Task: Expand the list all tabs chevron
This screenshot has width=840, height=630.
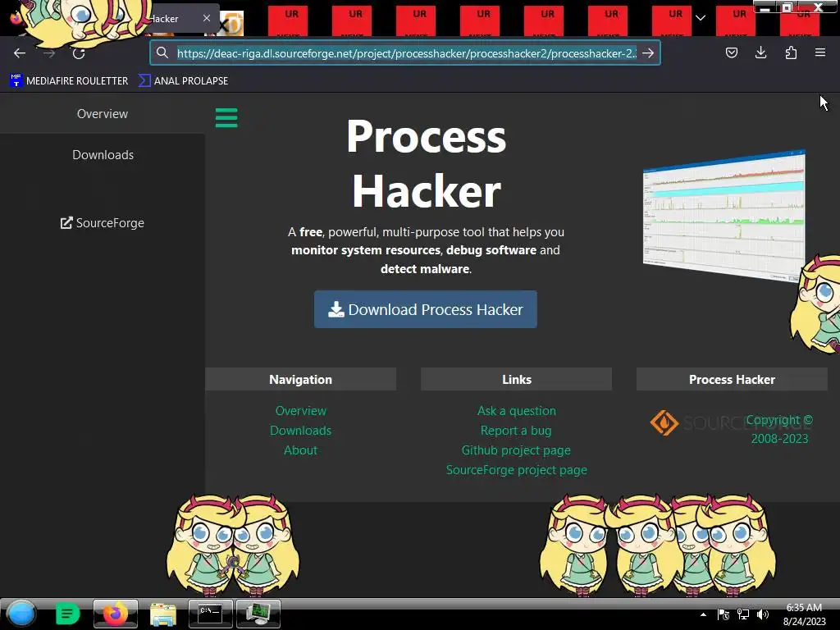Action: point(701,18)
